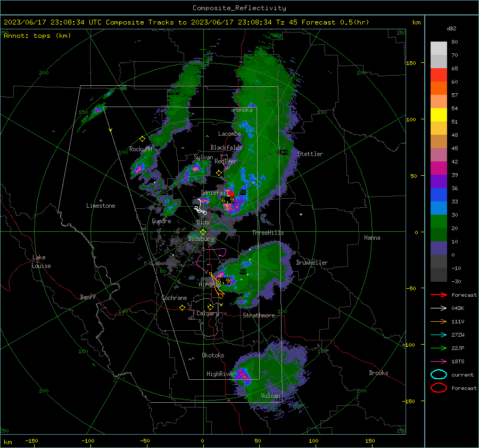This screenshot has width=479, height=448.
Task: Click the Composite_Reflectivity title
Action: 240,8
